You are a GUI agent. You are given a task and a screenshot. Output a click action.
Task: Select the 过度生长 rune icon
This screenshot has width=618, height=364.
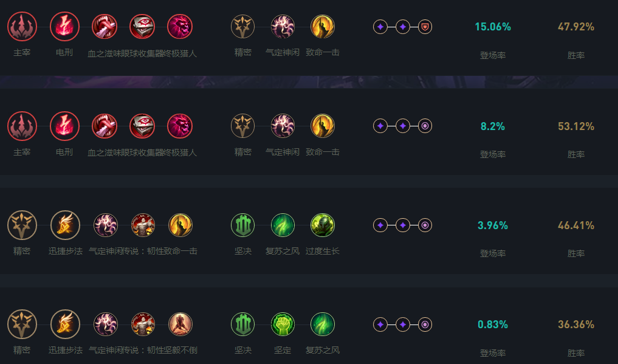click(323, 225)
